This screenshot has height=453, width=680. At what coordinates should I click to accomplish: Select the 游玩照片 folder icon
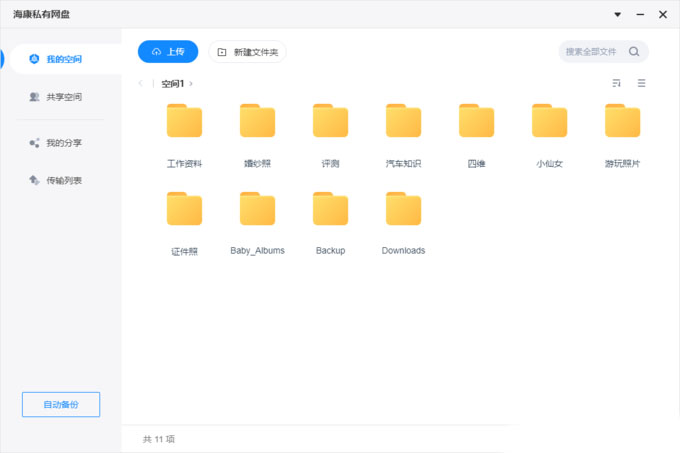pos(622,121)
